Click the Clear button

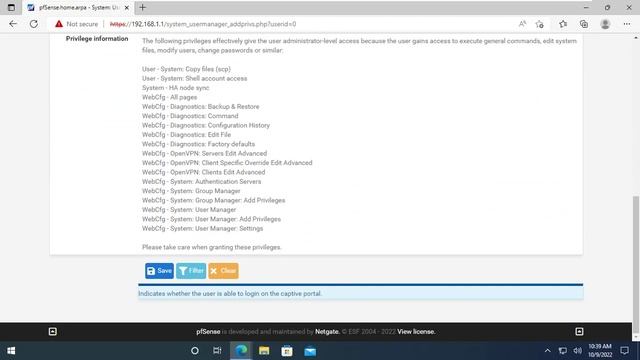[x=223, y=271]
